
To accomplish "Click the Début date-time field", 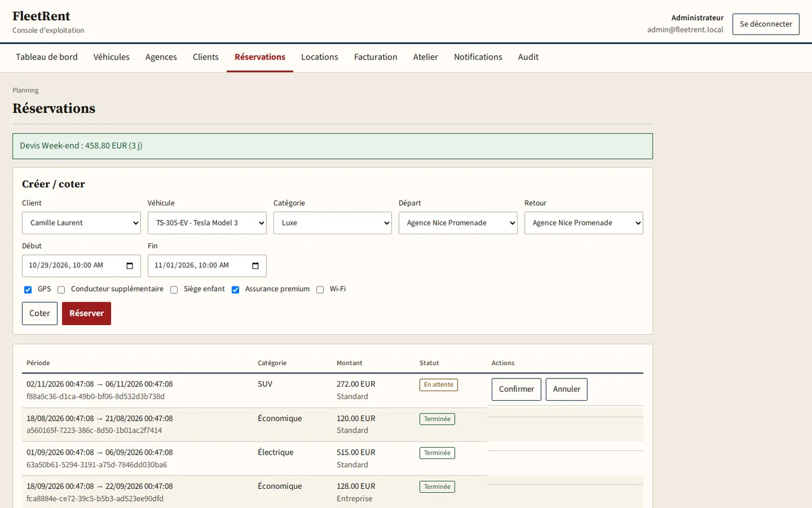I will [81, 266].
